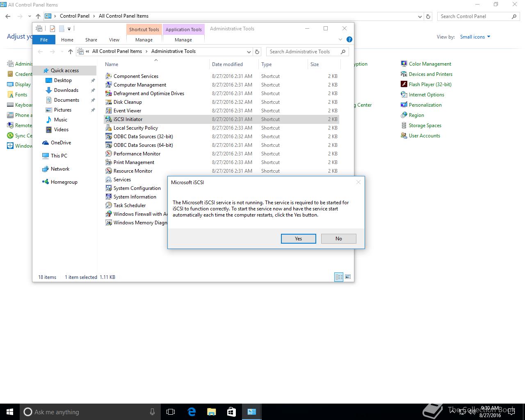The image size is (525, 420).
Task: Click the Computer Management icon
Action: tap(109, 85)
